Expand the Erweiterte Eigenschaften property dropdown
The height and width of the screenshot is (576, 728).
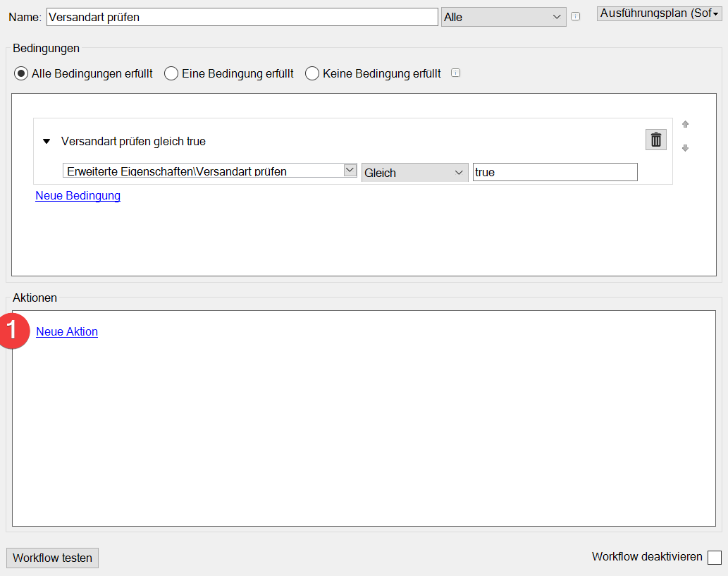tap(350, 171)
